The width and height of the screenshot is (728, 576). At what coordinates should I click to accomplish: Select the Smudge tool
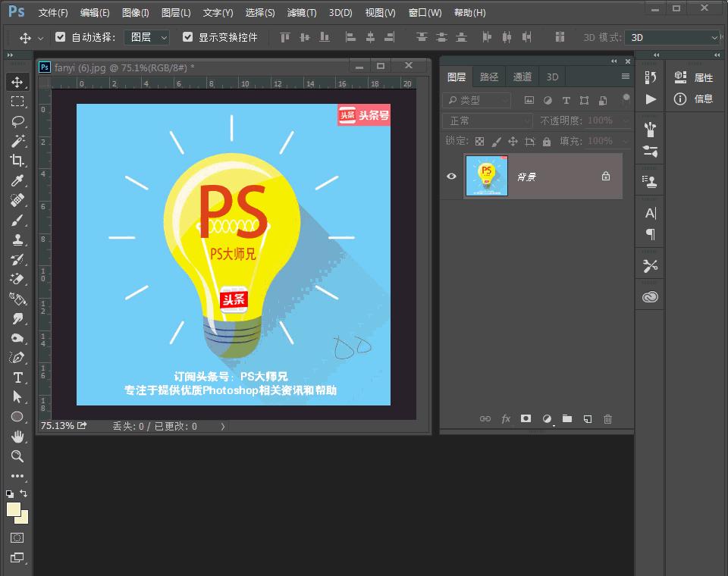point(17,318)
